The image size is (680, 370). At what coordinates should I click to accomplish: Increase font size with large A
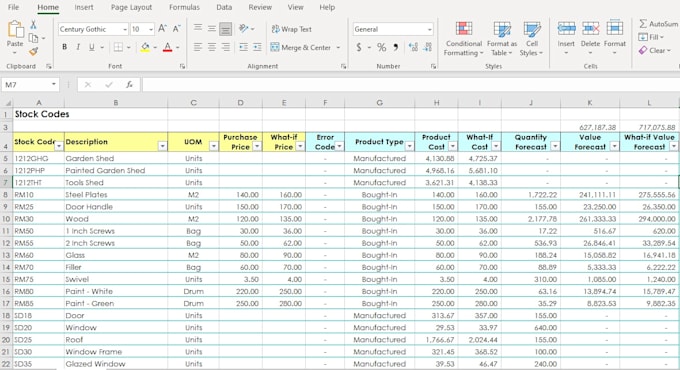point(162,29)
